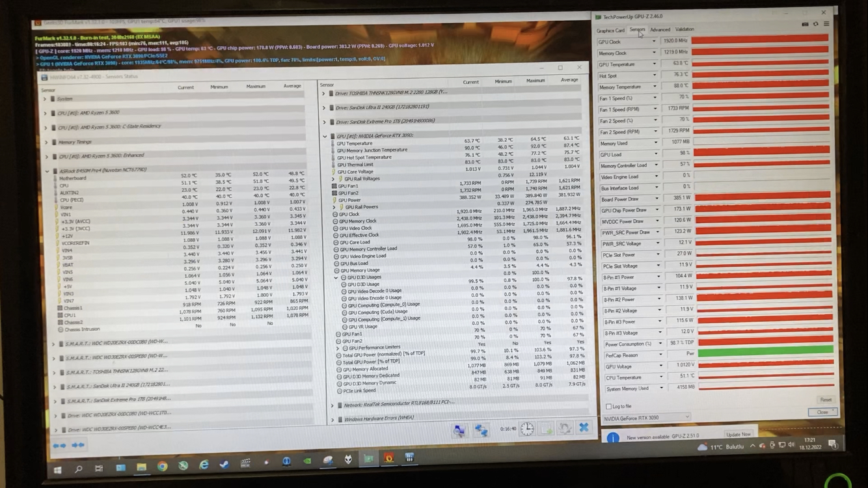The height and width of the screenshot is (488, 868).
Task: Click HWiNFO first monitor search toolbar icon
Action: (x=459, y=429)
